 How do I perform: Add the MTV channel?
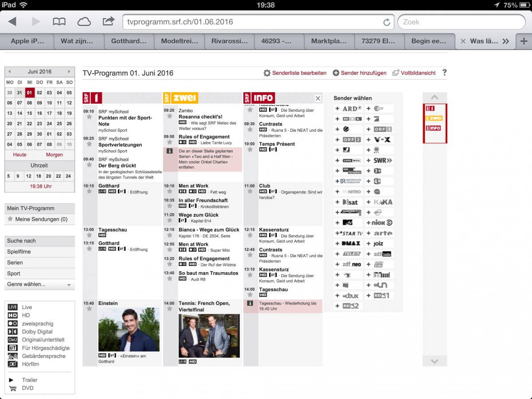click(x=348, y=223)
